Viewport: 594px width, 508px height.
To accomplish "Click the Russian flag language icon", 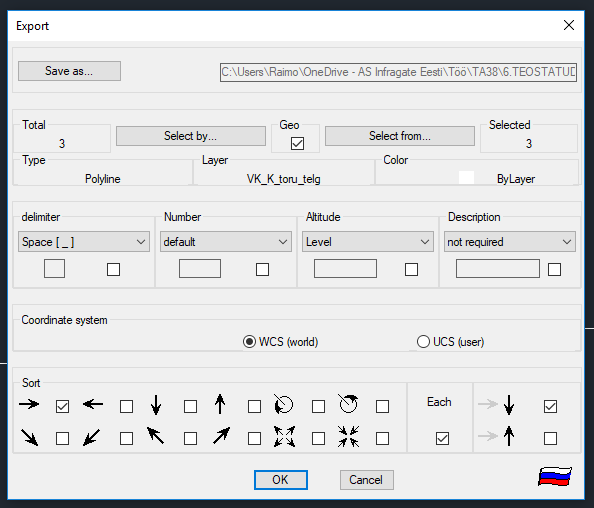I will click(x=555, y=476).
